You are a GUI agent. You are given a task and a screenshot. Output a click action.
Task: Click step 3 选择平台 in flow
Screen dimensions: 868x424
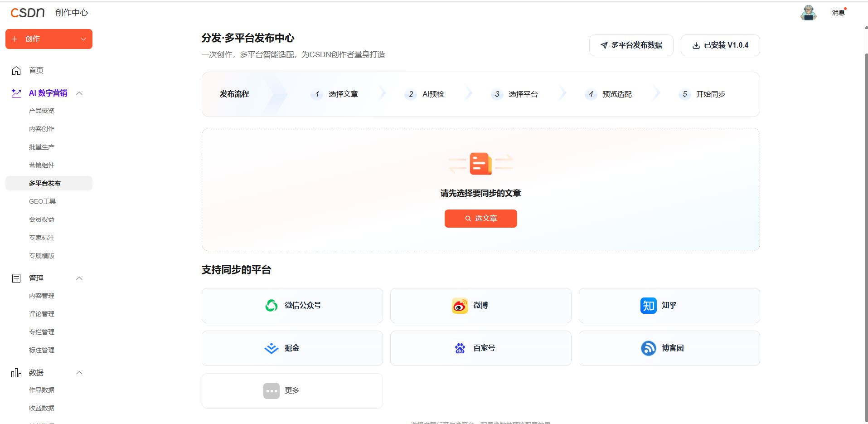click(x=515, y=94)
